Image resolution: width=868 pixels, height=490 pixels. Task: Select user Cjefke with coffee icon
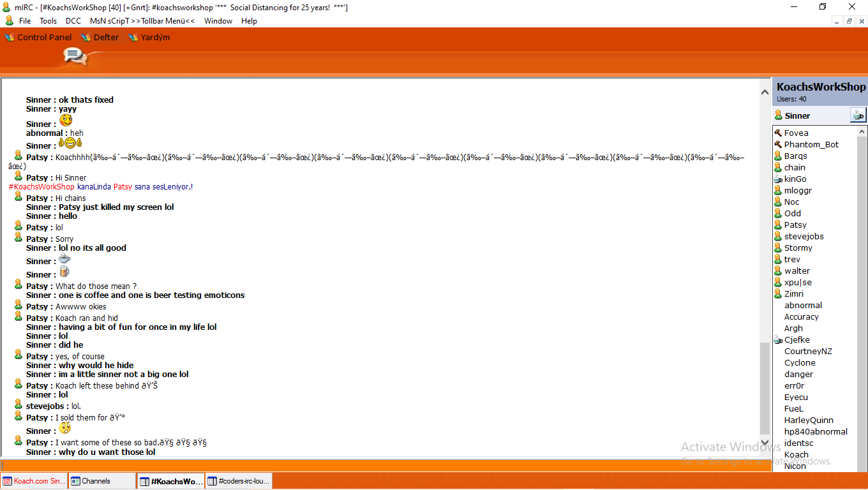(797, 340)
